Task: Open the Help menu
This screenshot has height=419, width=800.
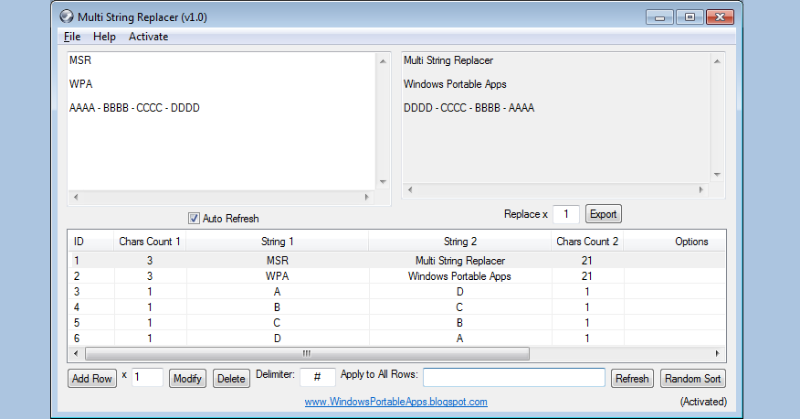Action: pos(104,37)
